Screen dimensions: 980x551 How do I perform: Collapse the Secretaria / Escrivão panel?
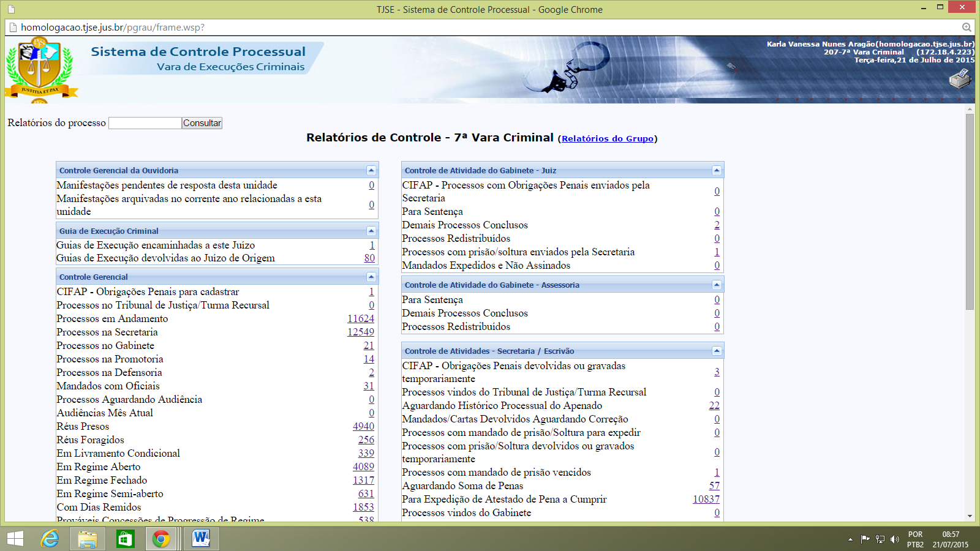pos(716,351)
